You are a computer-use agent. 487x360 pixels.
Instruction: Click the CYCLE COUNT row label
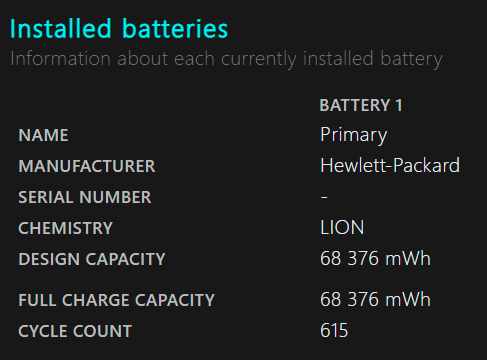[75, 331]
